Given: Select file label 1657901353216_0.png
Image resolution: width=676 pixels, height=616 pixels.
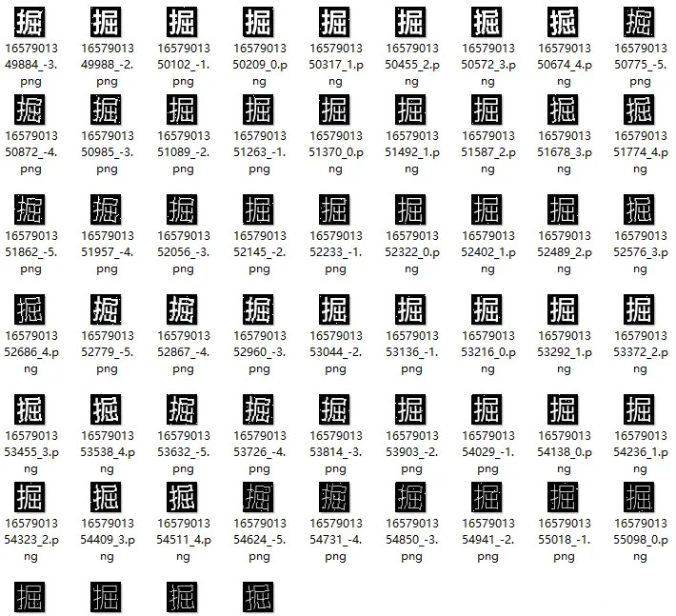Looking at the screenshot, I should click(x=488, y=352).
